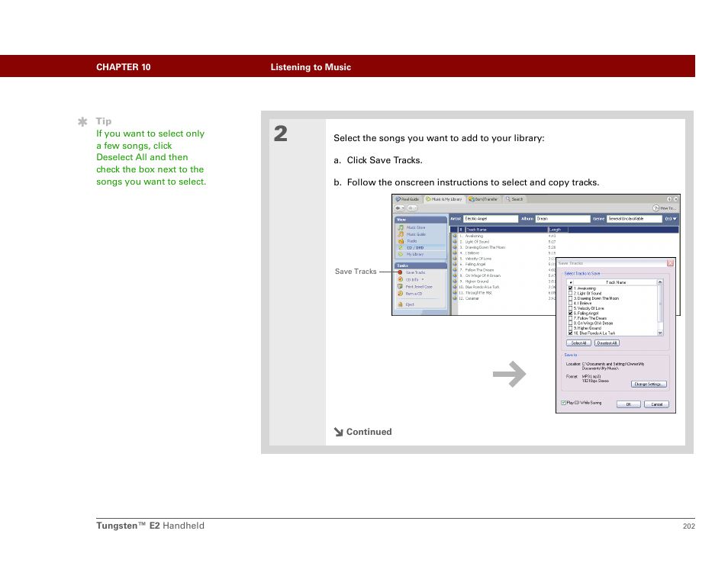Click the CD Info icon under Tasks

coord(400,279)
